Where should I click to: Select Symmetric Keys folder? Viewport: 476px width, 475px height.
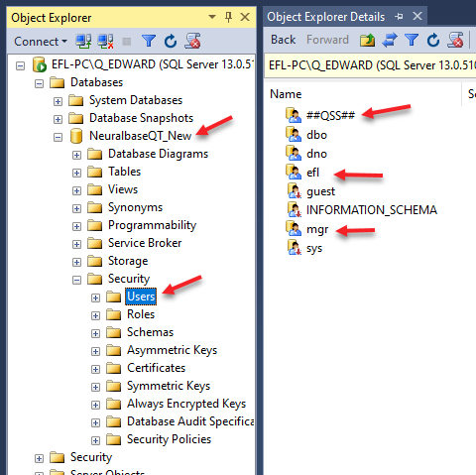coord(169,386)
